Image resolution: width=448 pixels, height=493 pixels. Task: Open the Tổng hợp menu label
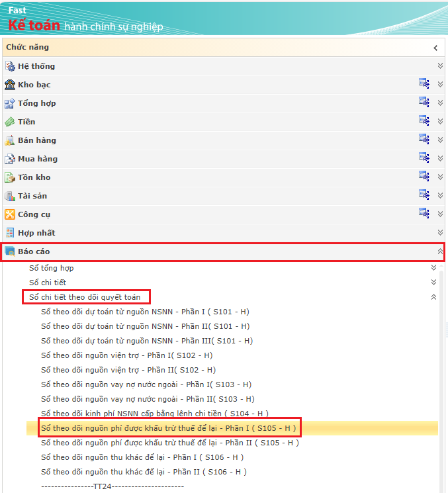tap(37, 103)
